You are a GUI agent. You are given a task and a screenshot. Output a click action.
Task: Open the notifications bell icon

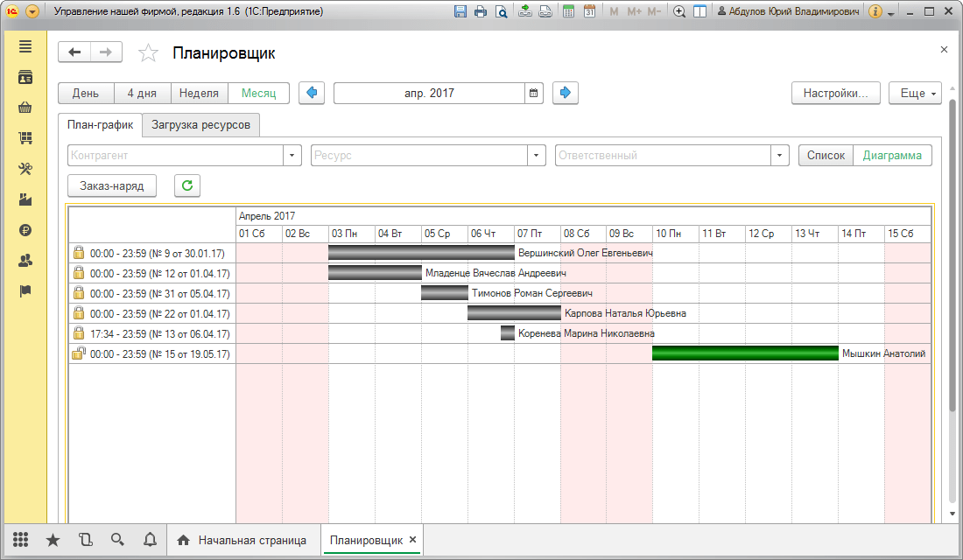click(150, 540)
